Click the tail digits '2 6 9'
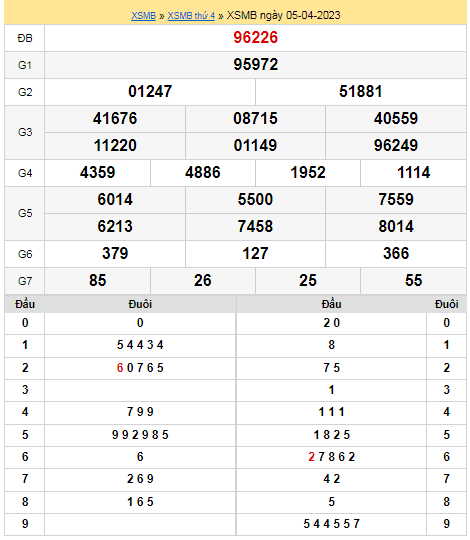The width and height of the screenshot is (470, 540). [140, 479]
